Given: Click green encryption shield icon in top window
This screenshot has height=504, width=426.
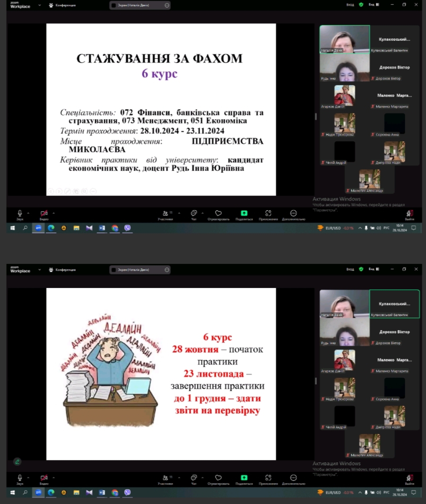Looking at the screenshot, I should coord(361,5).
